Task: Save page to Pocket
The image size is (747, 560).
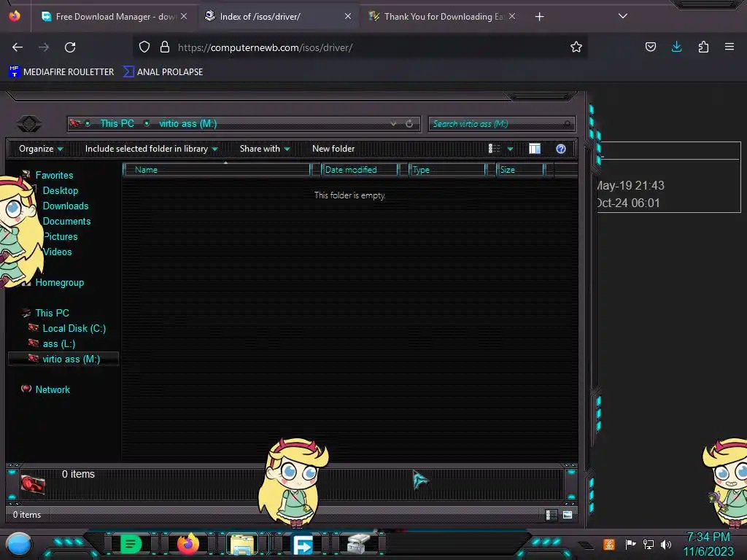Action: point(650,47)
